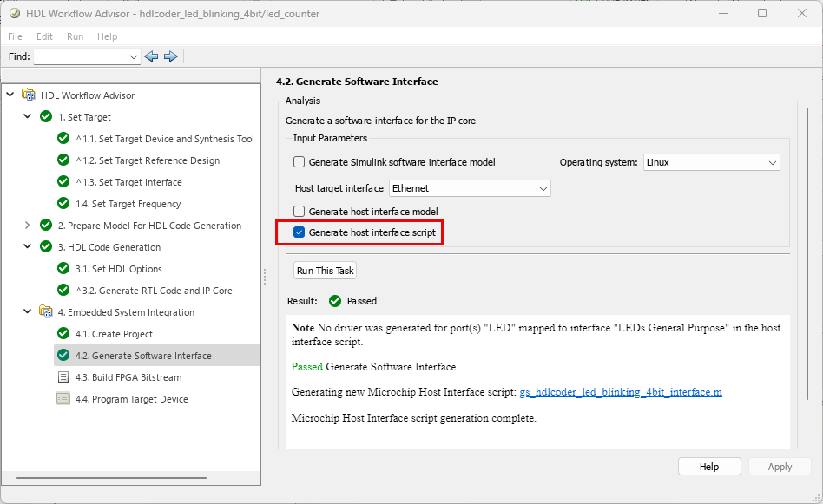Click the Embedded System Integration folder icon
Image resolution: width=823 pixels, height=504 pixels.
[x=46, y=312]
